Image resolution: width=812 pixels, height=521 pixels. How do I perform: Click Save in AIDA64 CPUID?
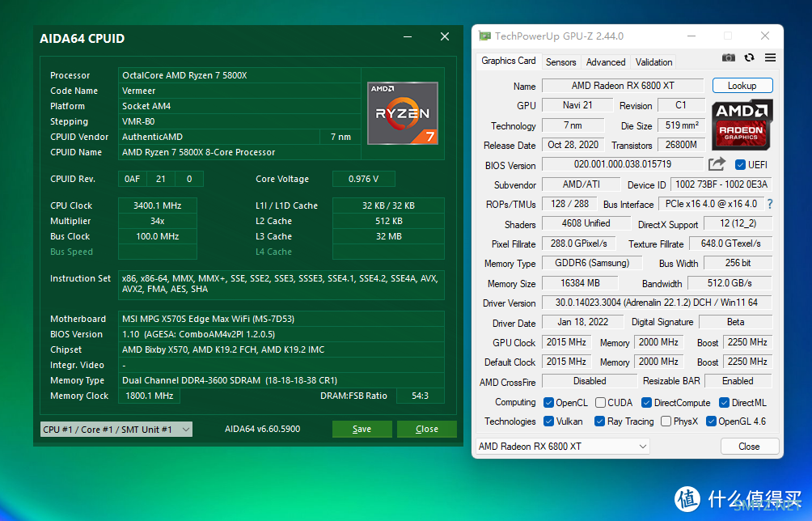point(362,429)
